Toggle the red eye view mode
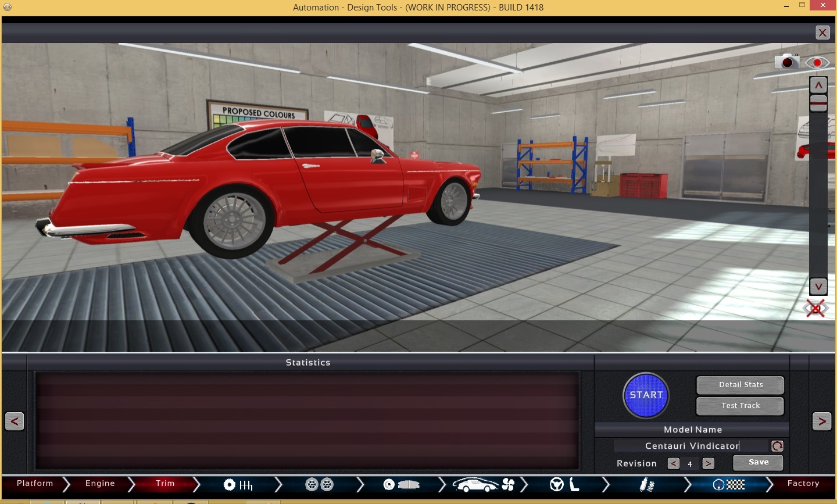The height and width of the screenshot is (504, 837). click(817, 62)
